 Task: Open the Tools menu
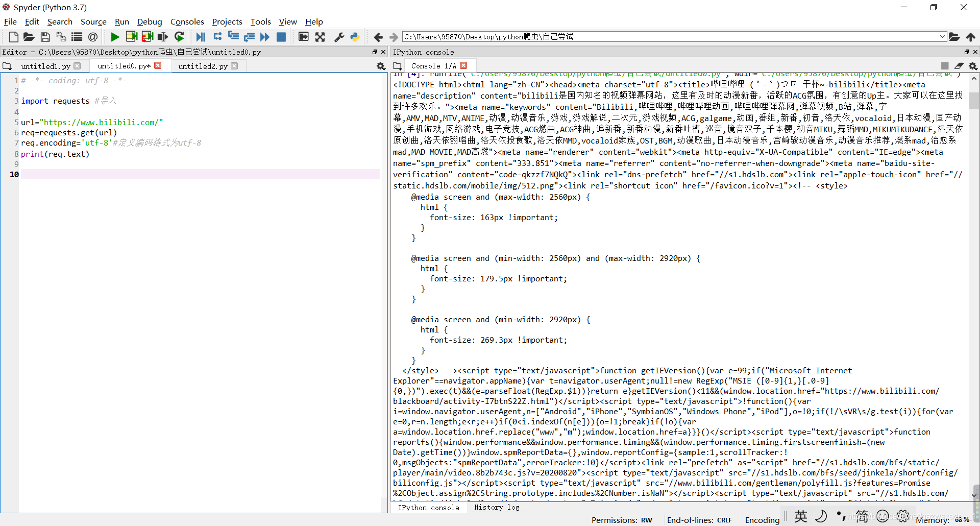tap(260, 21)
